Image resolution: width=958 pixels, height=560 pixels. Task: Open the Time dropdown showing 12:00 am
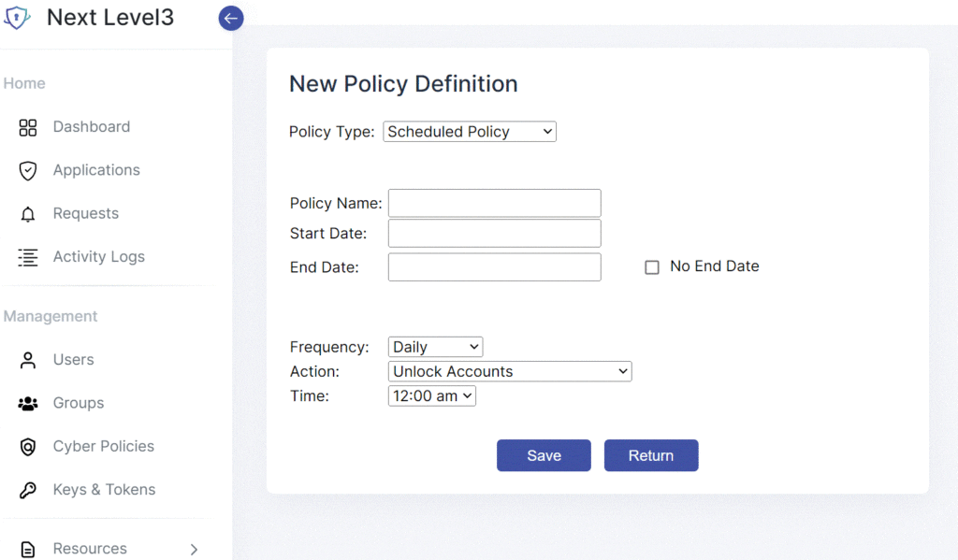point(431,395)
